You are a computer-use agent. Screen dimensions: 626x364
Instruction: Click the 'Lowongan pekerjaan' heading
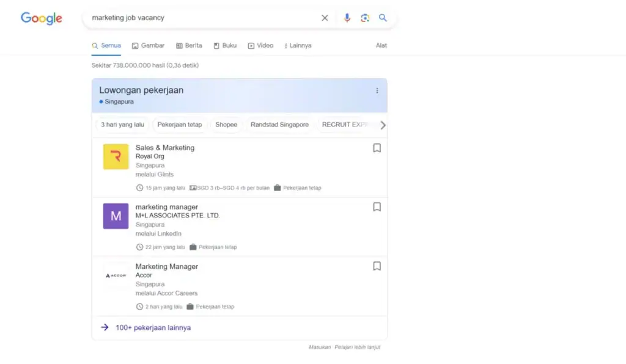pos(141,90)
